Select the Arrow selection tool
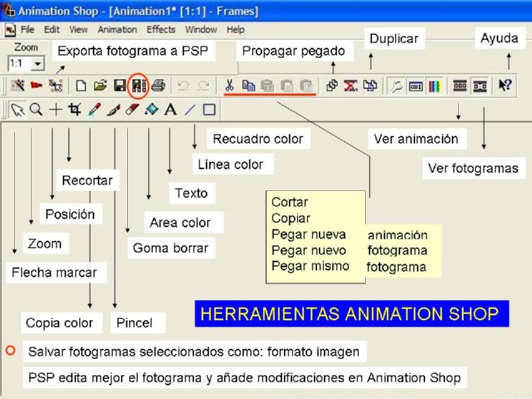 click(17, 110)
